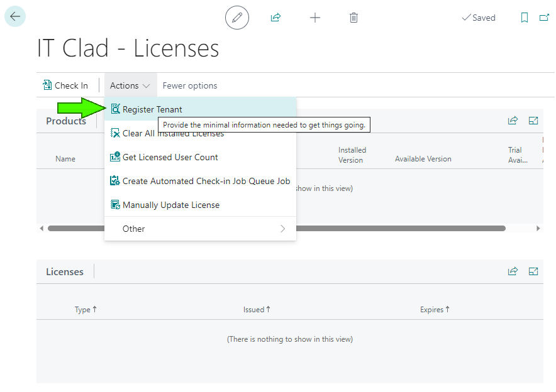Share the Products section

click(513, 121)
